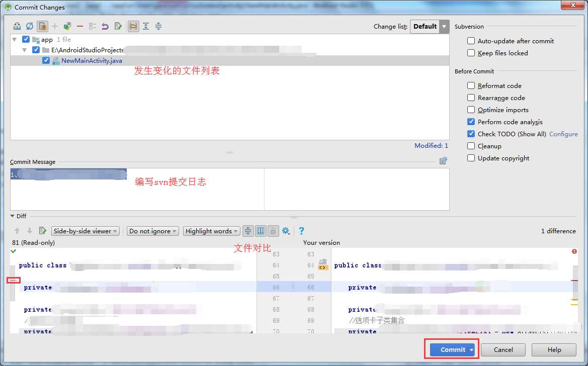Collapse the E:\AndroidStudioProjects folder node
Image resolution: width=588 pixels, height=366 pixels.
point(25,50)
